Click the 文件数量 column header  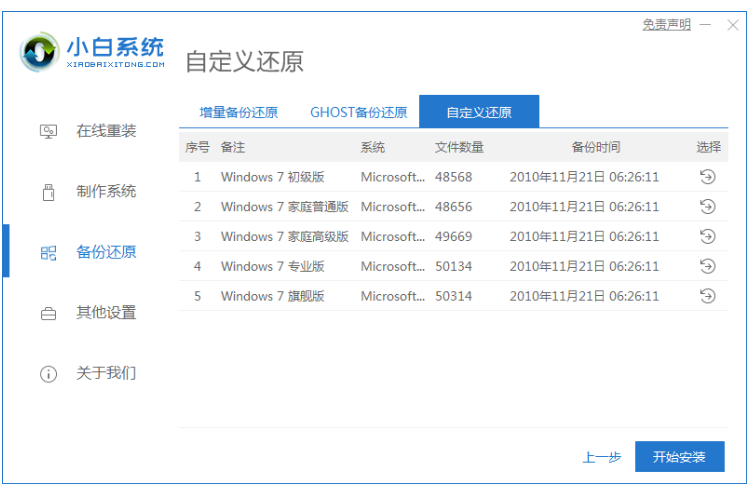459,147
